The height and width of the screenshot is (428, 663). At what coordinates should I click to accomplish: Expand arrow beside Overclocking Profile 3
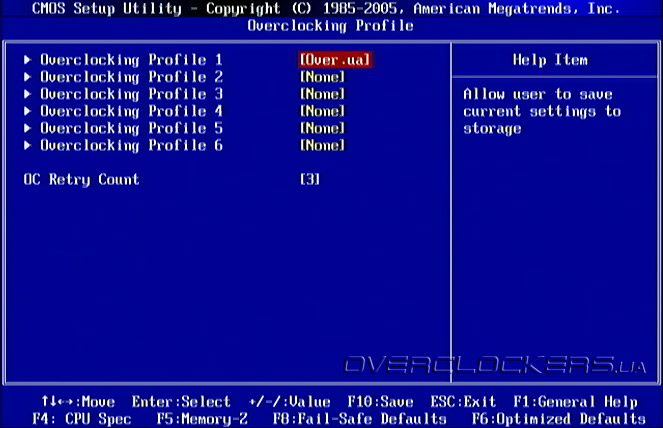tap(27, 94)
